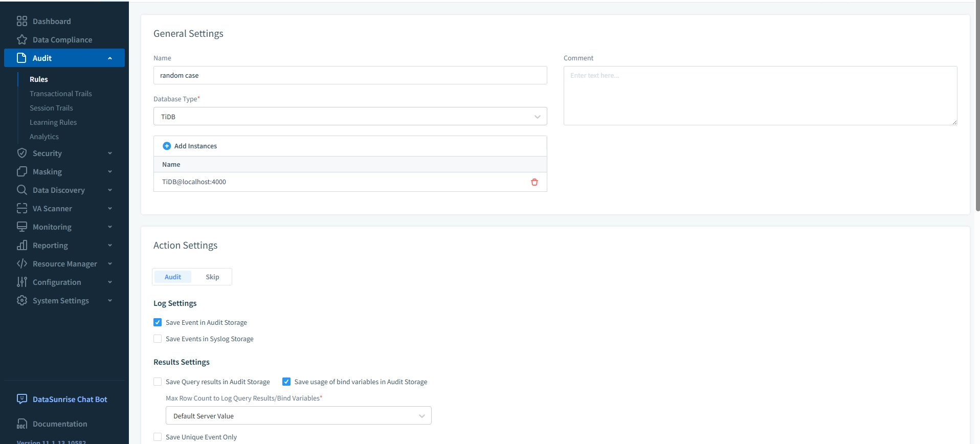This screenshot has height=444, width=980.
Task: Switch to the Skip action tab
Action: point(212,277)
